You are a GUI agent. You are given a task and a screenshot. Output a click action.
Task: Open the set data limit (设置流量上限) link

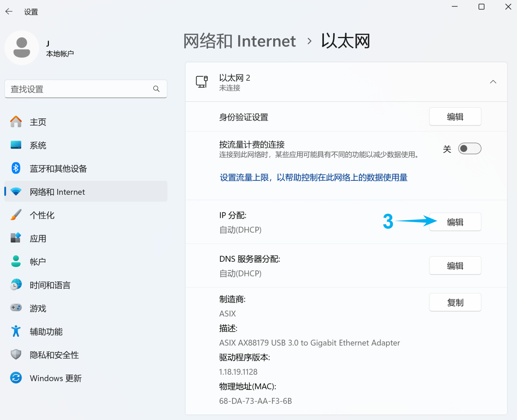click(313, 177)
